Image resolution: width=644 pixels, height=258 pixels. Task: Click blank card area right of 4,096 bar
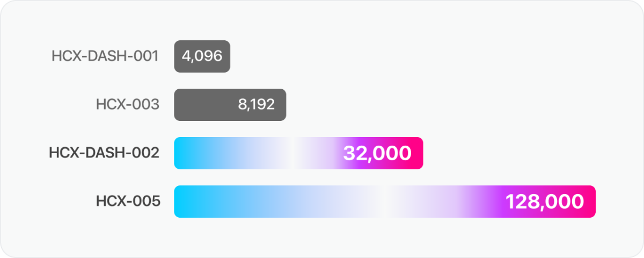pyautogui.click(x=429, y=56)
